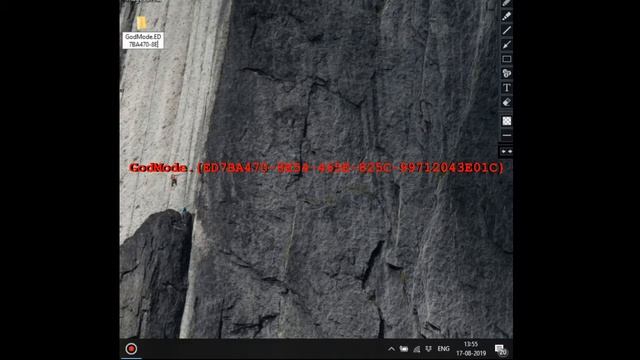Click the GodMode folder icon on desktop
The height and width of the screenshot is (360, 640).
point(142,23)
